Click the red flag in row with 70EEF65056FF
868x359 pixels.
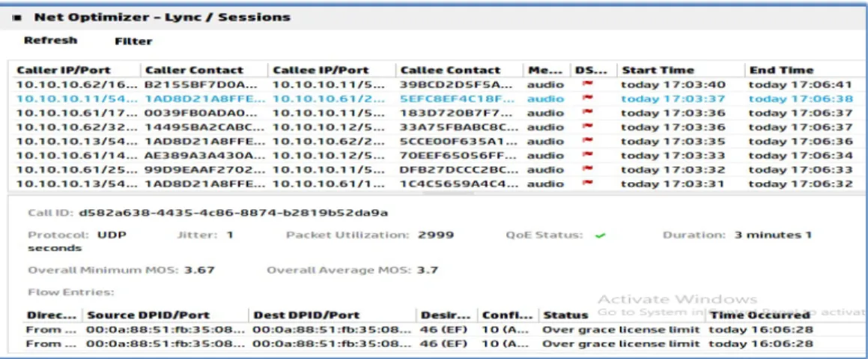click(589, 155)
